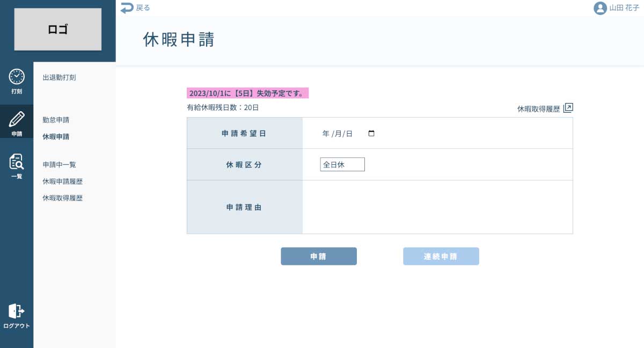This screenshot has width=644, height=348.
Task: Expand the 休暇区分 dropdown showing 全日休
Action: [x=342, y=164]
